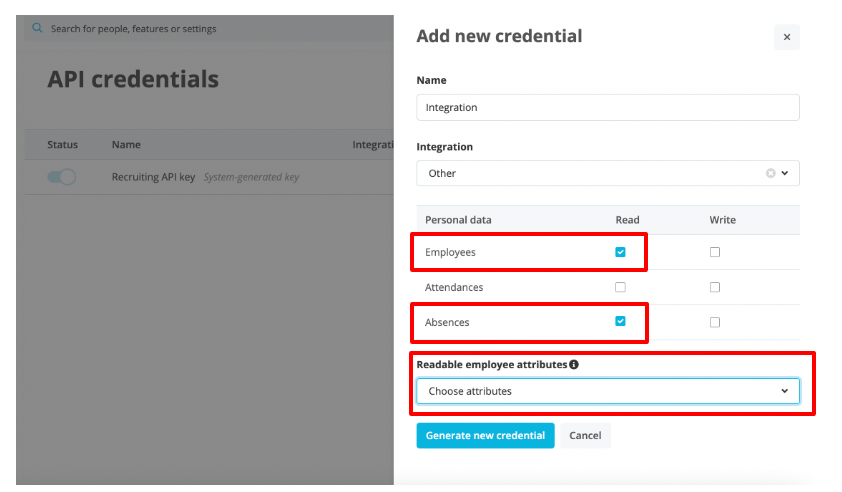Check the Attendances Read checkbox
This screenshot has height=492, width=842.
(620, 287)
